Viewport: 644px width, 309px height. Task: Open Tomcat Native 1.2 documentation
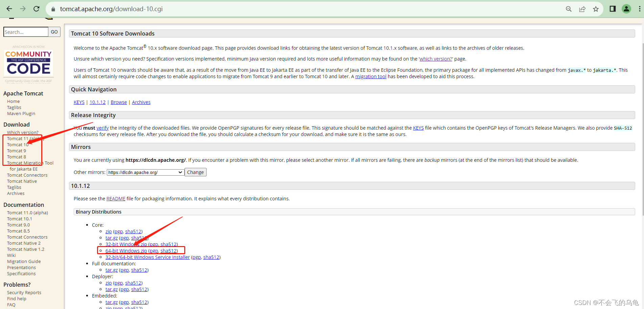26,249
